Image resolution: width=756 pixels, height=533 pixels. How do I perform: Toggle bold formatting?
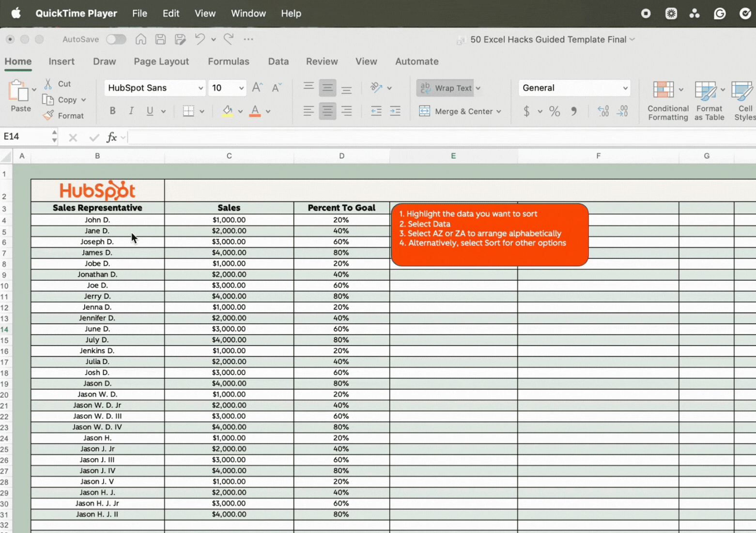pos(112,111)
